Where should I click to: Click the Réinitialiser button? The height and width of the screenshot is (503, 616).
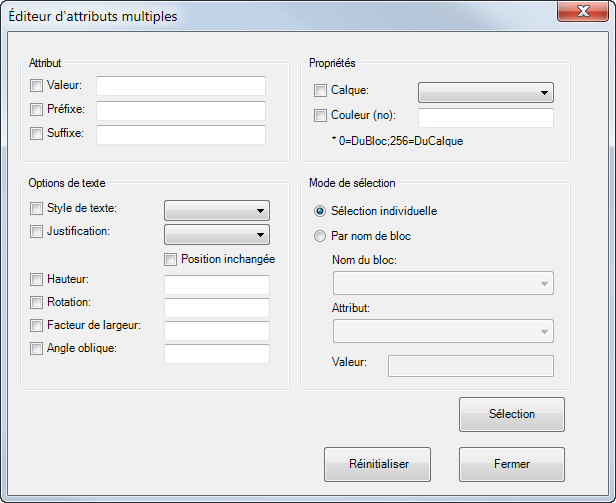(378, 464)
